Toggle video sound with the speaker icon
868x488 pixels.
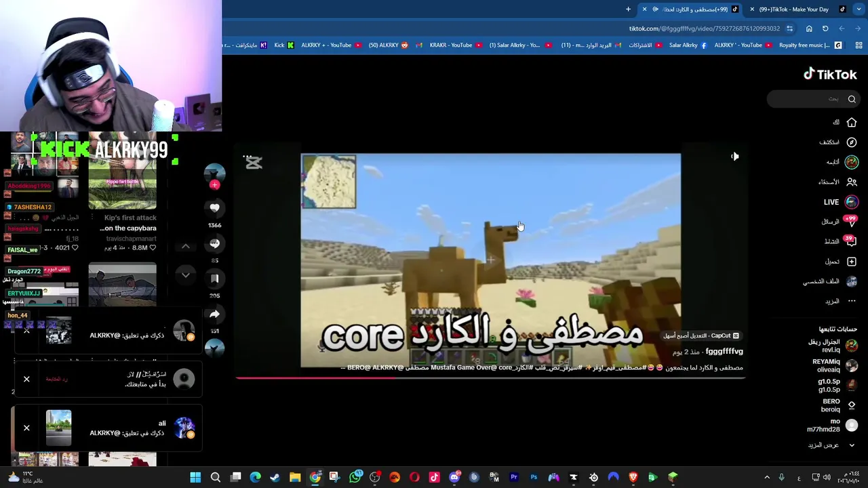[735, 157]
